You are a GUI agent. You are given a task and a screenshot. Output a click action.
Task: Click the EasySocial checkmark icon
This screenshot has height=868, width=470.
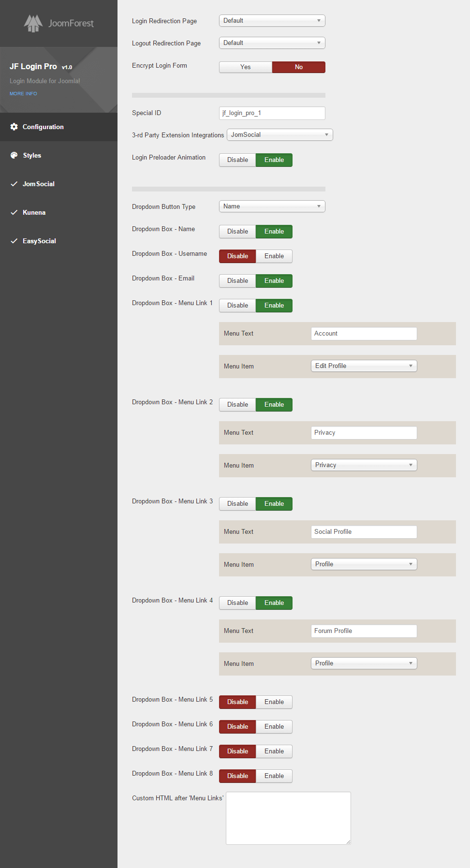pos(14,241)
